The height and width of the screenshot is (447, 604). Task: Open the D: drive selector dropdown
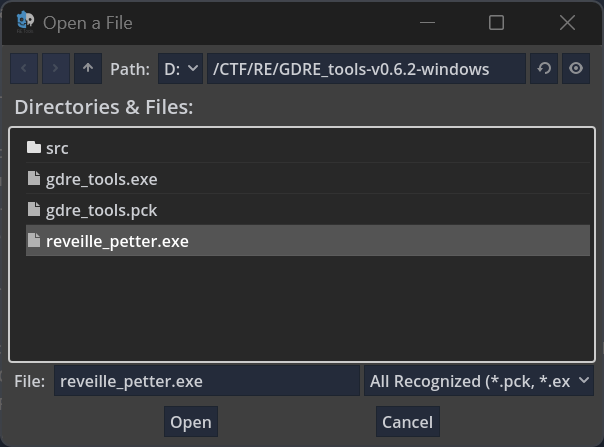click(x=181, y=69)
